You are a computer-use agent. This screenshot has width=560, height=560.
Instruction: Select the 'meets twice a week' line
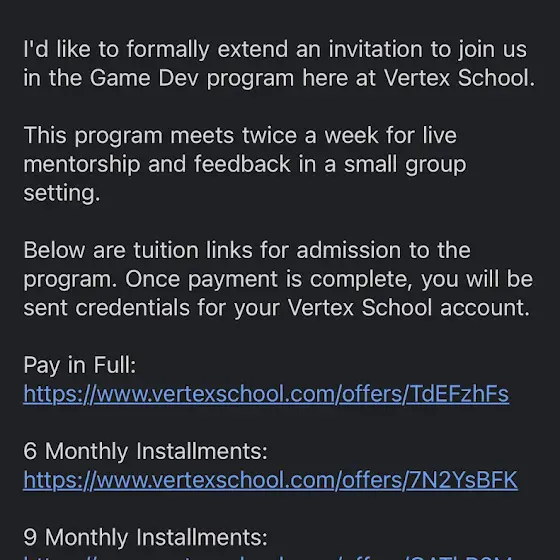[240, 135]
